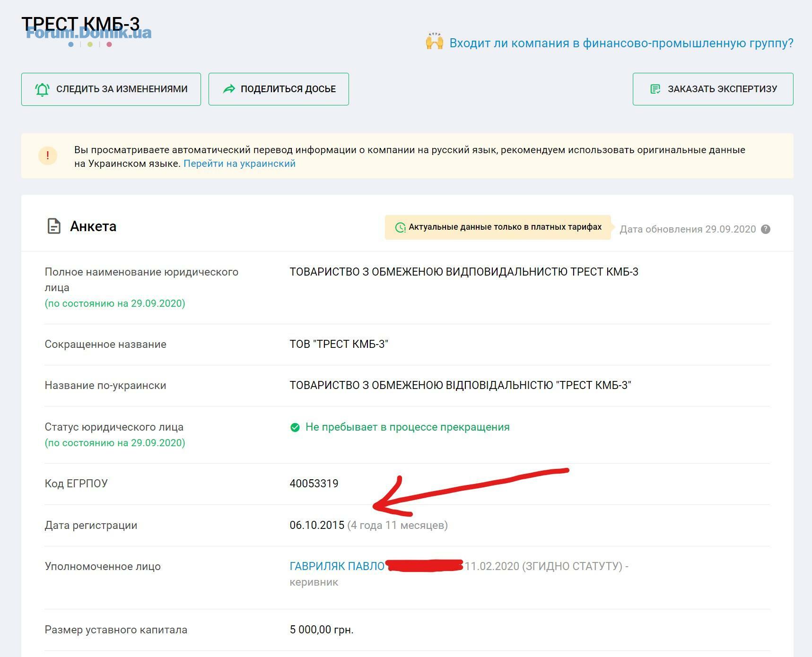Viewport: 812px width, 657px height.
Task: Open the финансово-промышленную группу link
Action: 621,43
